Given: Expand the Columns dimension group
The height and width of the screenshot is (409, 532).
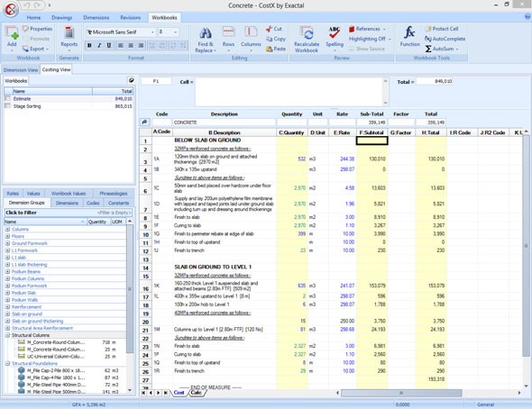Looking at the screenshot, I should 7,229.
